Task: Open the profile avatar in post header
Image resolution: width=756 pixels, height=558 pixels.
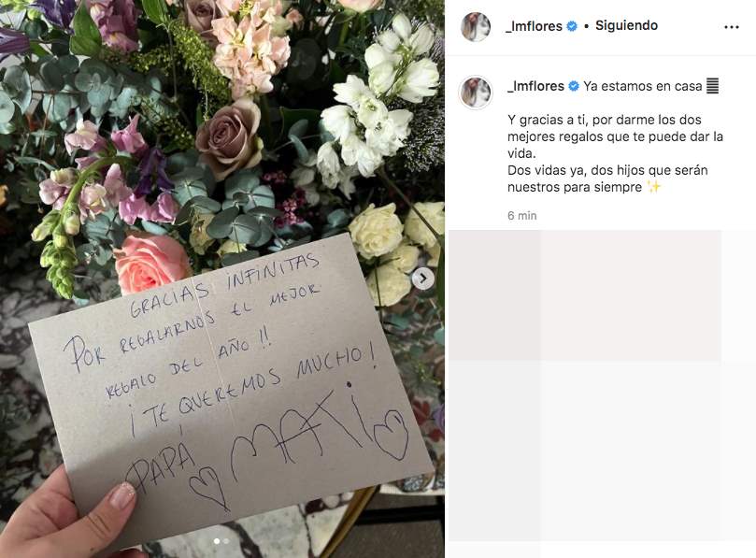Action: pyautogui.click(x=476, y=26)
